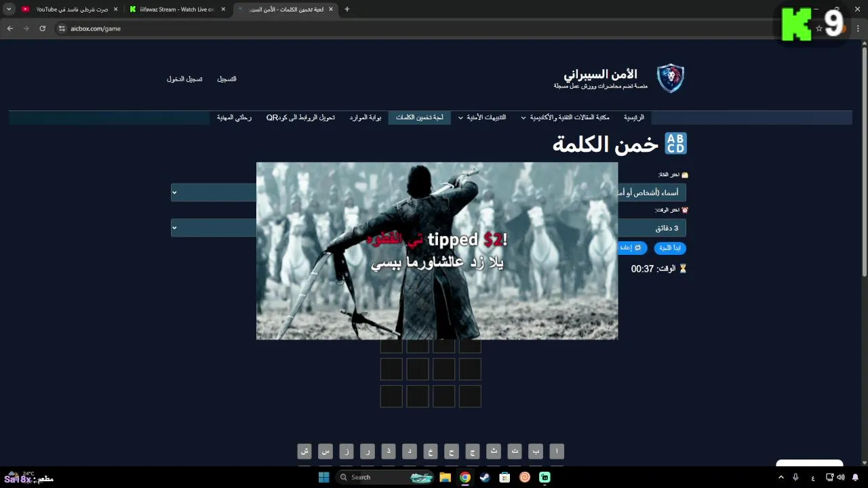
Task: Click the letter س key
Action: 325,451
